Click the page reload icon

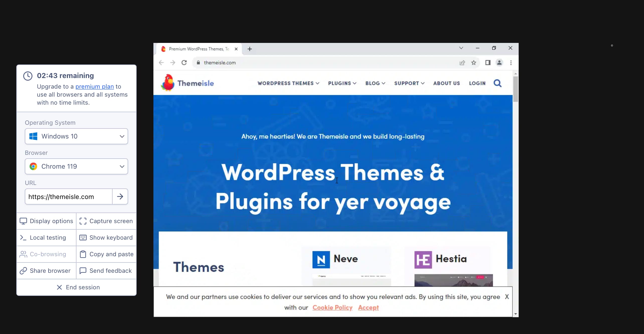tap(184, 62)
